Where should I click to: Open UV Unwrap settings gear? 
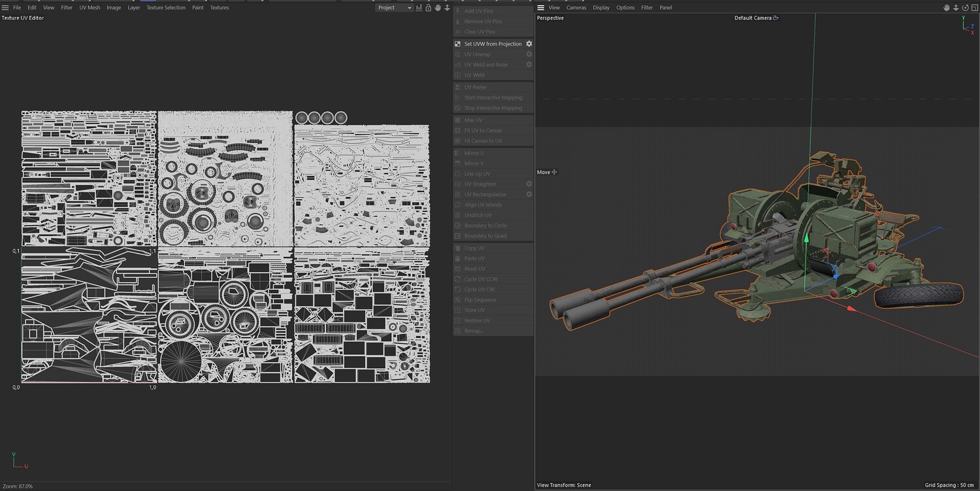pos(529,54)
